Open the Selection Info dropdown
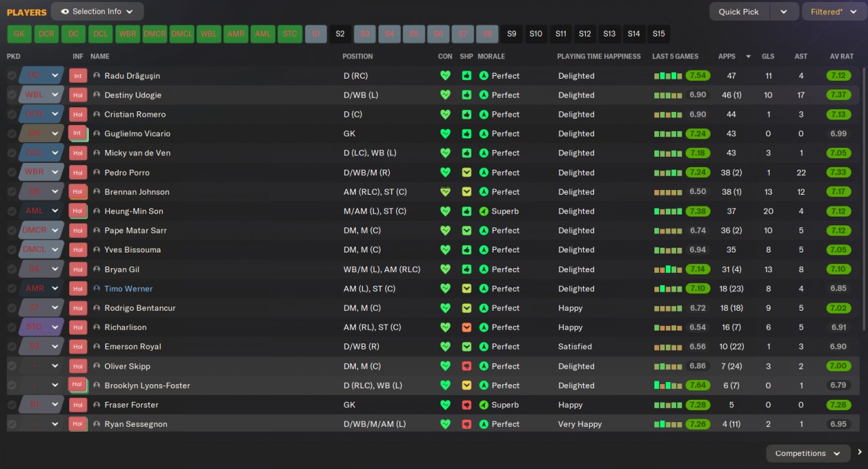 click(x=97, y=12)
